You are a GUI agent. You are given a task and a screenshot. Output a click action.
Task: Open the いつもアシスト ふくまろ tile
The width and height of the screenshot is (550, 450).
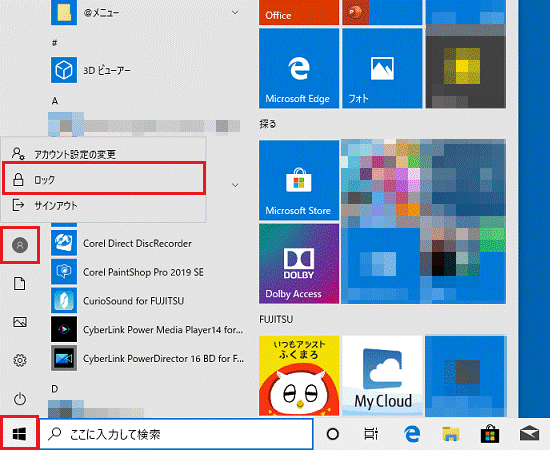(299, 376)
